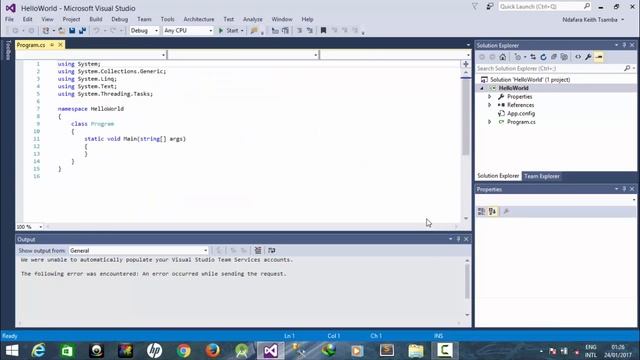Click the New Project toolbar icon

point(46,31)
